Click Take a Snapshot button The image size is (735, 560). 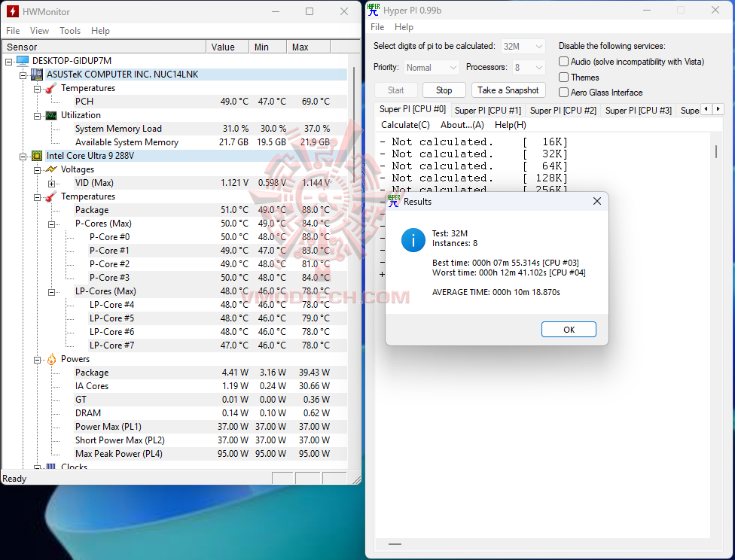coord(508,90)
